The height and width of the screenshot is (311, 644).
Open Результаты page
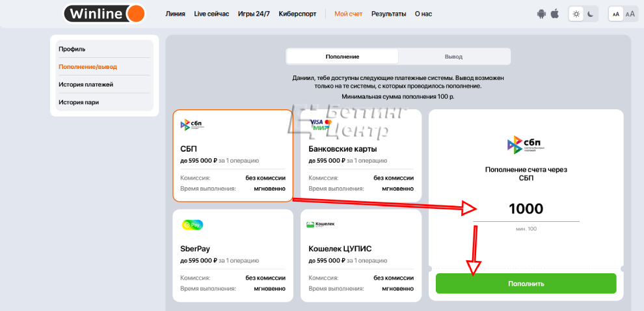tap(388, 14)
